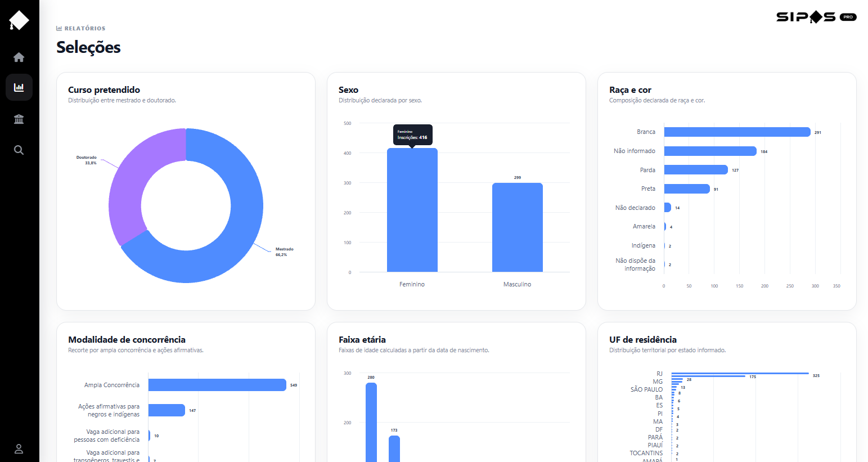Click the Faixa etária bar labeled 280

point(371,422)
